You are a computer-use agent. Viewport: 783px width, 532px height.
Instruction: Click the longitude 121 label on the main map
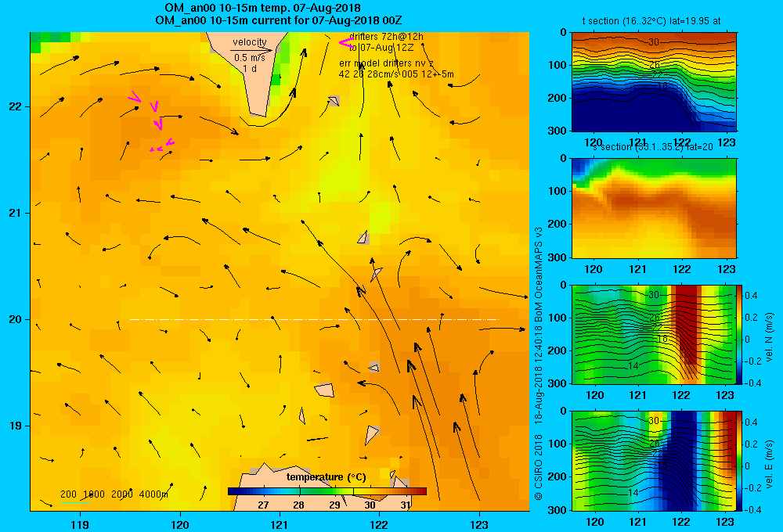280,524
